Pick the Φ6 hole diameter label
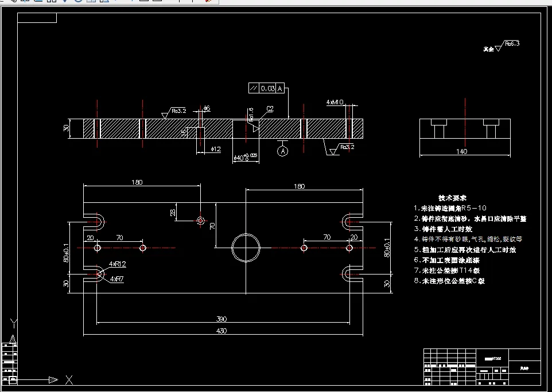Screen dimensions: 552x392 207,108
